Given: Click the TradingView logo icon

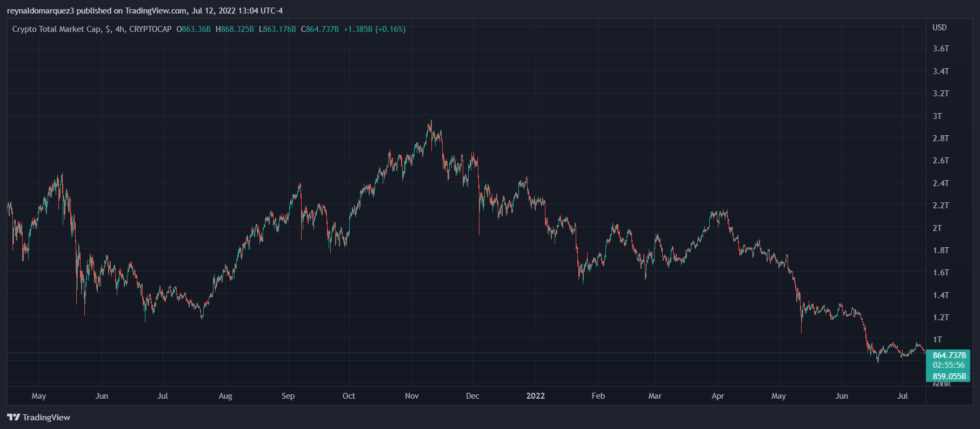Looking at the screenshot, I should [13, 417].
